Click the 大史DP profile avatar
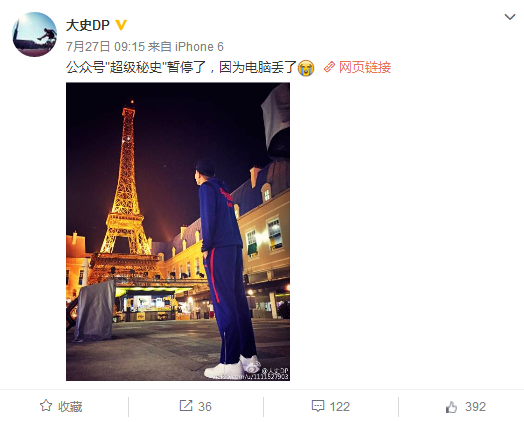Image resolution: width=524 pixels, height=422 pixels. point(34,34)
